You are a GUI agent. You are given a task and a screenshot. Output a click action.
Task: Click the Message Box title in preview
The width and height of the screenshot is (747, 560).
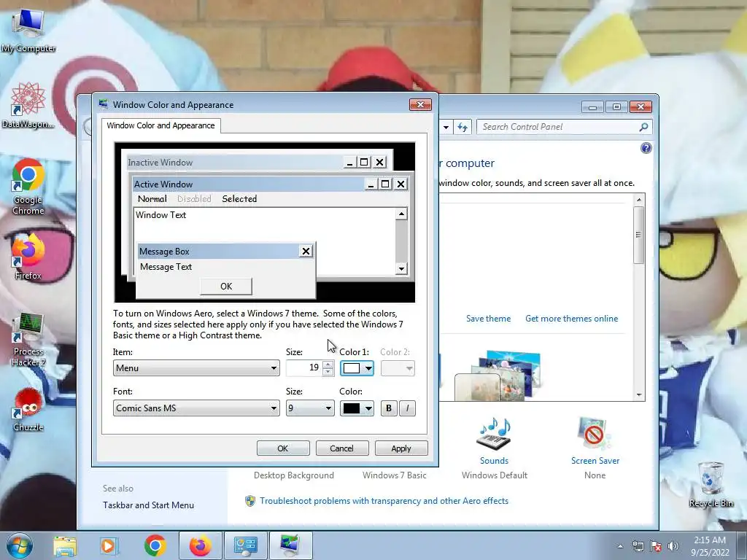point(164,252)
